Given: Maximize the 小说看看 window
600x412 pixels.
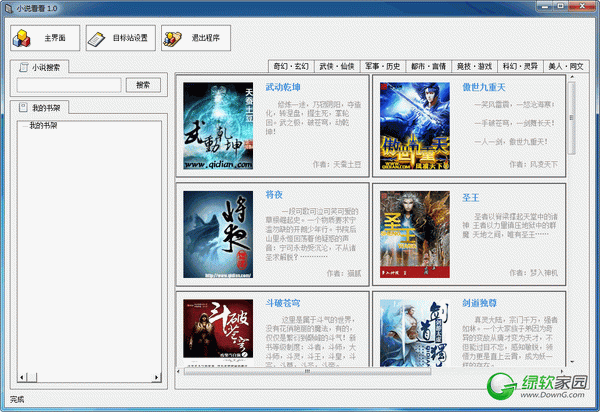Looking at the screenshot, I should point(560,6).
